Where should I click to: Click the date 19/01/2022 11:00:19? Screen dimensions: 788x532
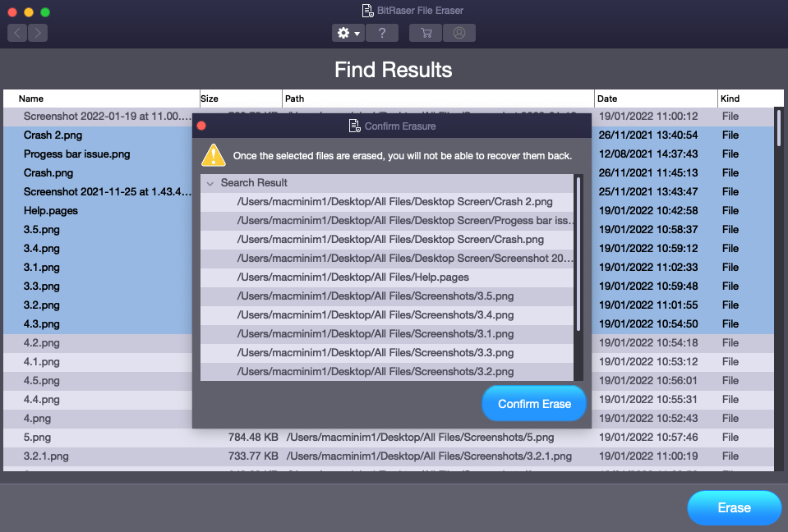point(648,456)
